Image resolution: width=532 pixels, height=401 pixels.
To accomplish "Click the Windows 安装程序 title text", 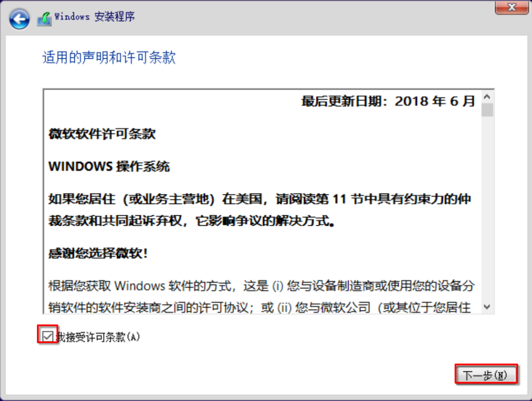I will point(95,17).
